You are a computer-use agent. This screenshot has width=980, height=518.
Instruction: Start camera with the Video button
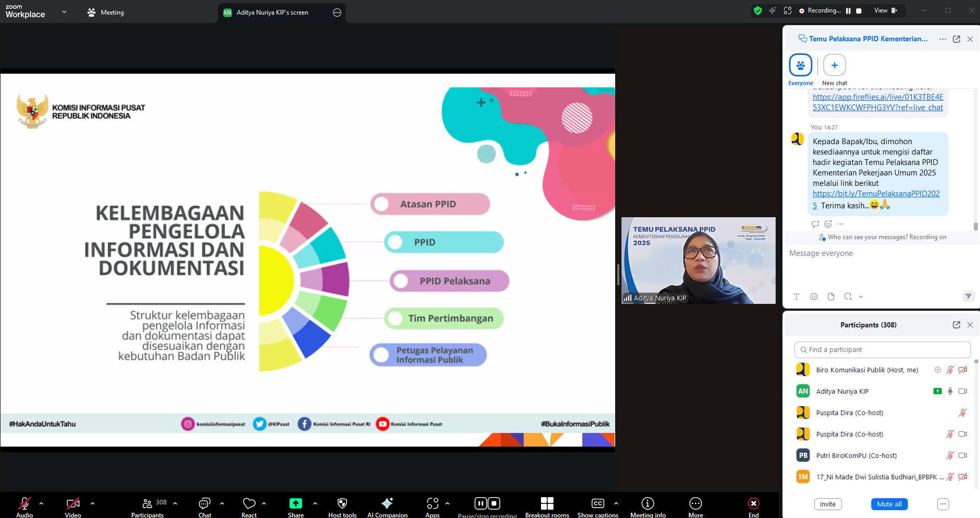point(73,507)
